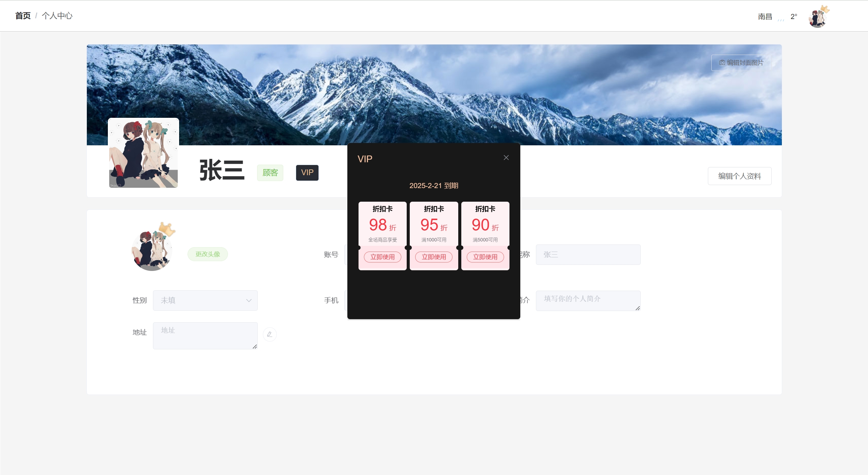Click the round avatar with crown

coord(152,251)
